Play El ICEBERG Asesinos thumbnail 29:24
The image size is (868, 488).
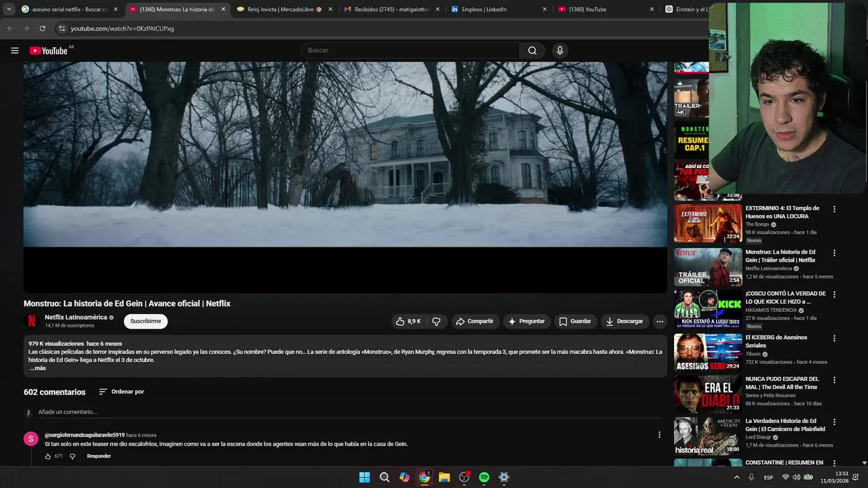point(708,352)
